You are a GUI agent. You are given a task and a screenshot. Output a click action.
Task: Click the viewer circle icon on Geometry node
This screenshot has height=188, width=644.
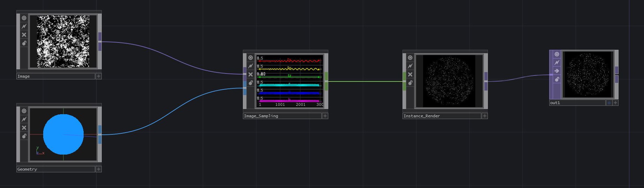pos(24,111)
